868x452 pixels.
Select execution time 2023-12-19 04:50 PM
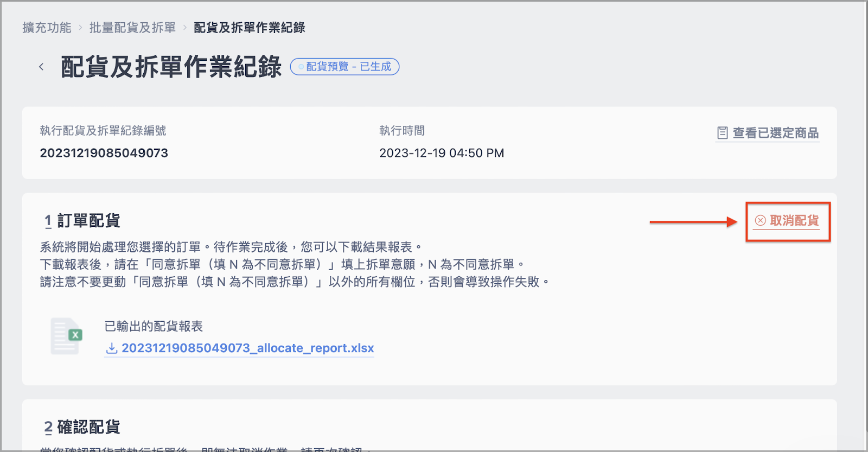point(442,153)
